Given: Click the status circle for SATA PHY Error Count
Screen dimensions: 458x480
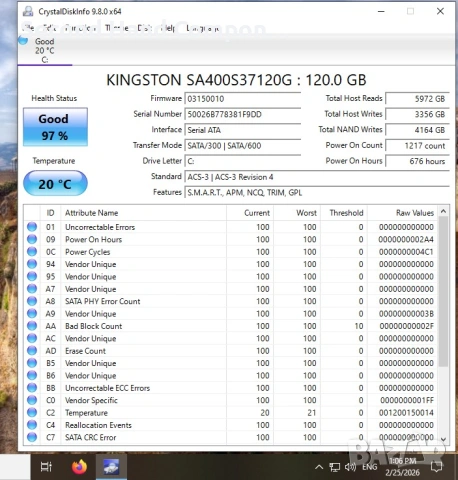Looking at the screenshot, I should (32, 301).
